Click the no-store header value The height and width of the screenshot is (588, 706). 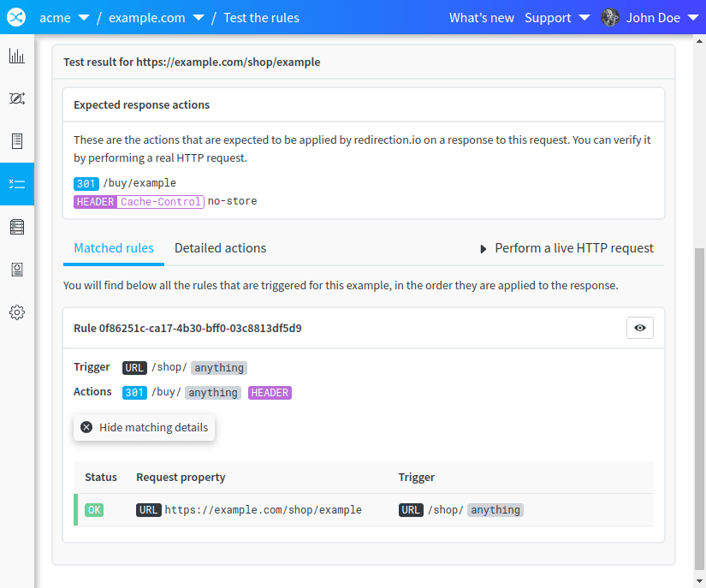click(x=232, y=201)
